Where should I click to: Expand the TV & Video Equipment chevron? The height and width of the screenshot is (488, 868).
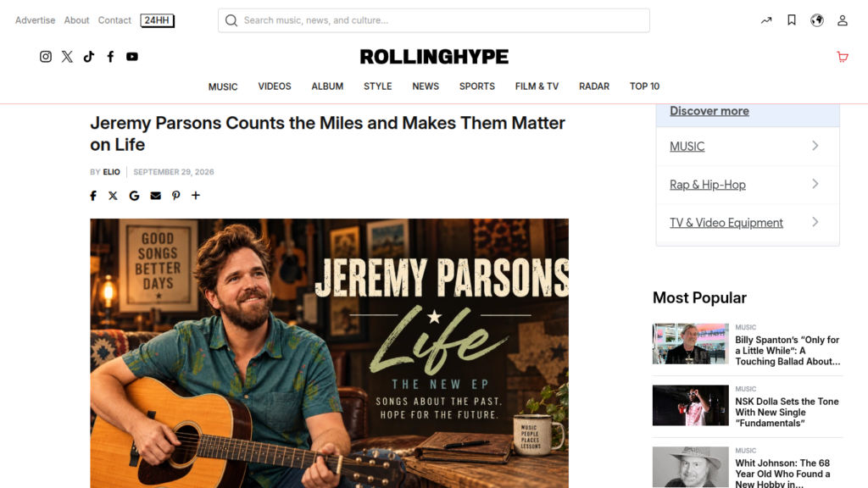[x=815, y=222]
